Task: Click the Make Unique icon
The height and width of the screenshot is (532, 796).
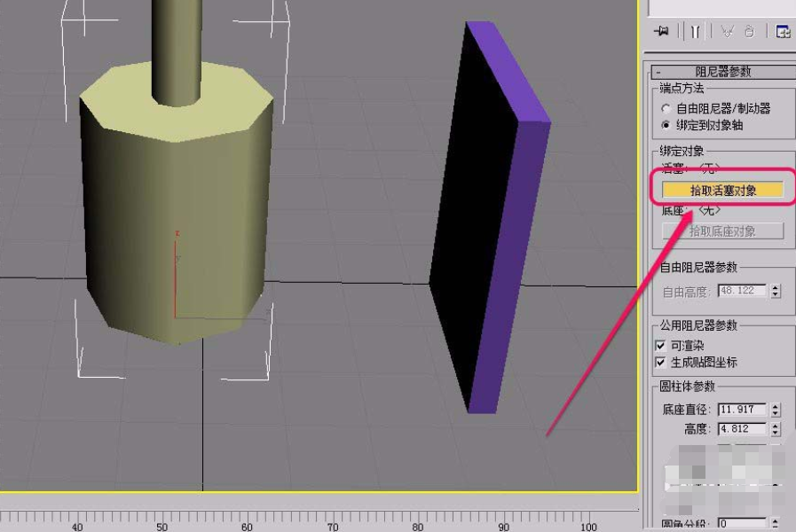Action: click(x=728, y=31)
